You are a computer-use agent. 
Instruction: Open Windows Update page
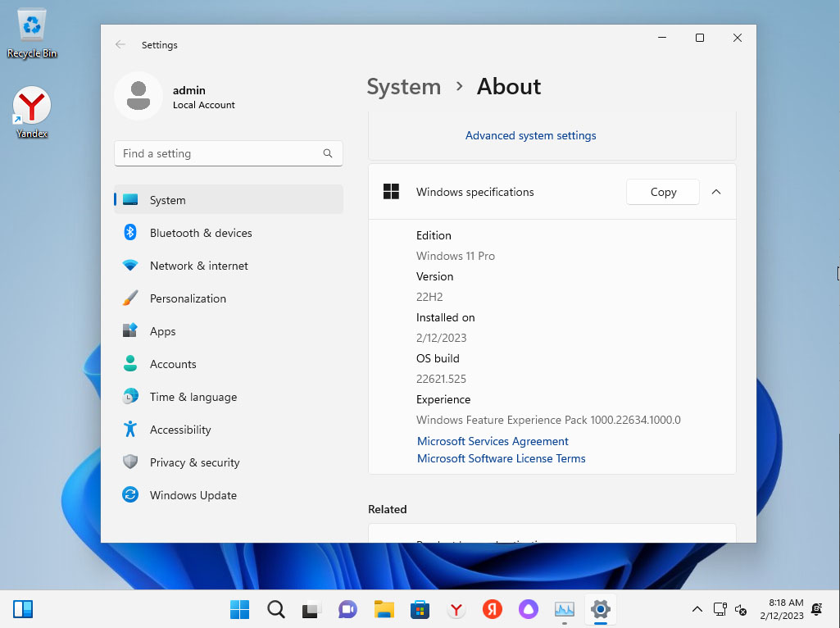click(x=193, y=495)
